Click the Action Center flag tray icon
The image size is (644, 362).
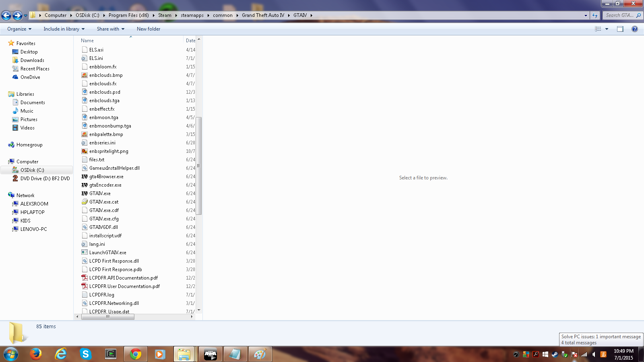tap(574, 354)
